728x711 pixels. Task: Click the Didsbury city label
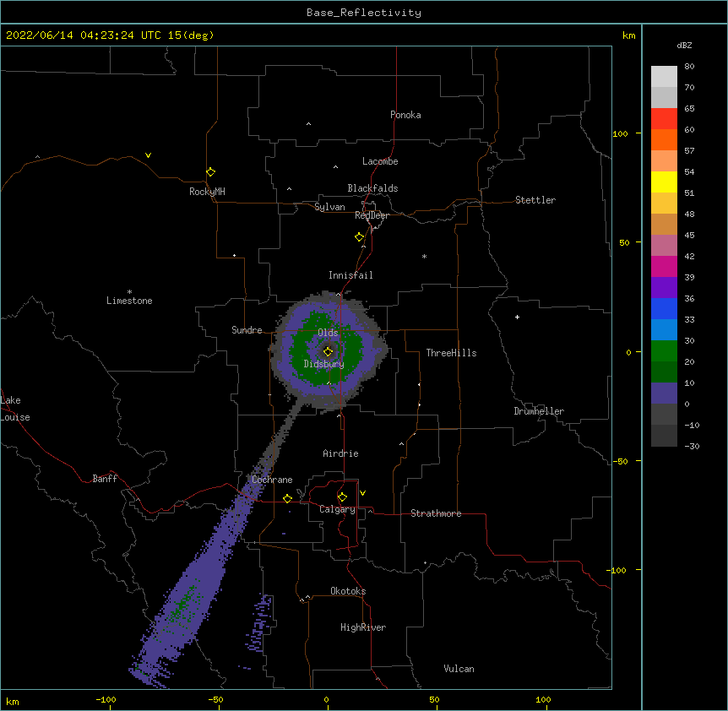(324, 364)
